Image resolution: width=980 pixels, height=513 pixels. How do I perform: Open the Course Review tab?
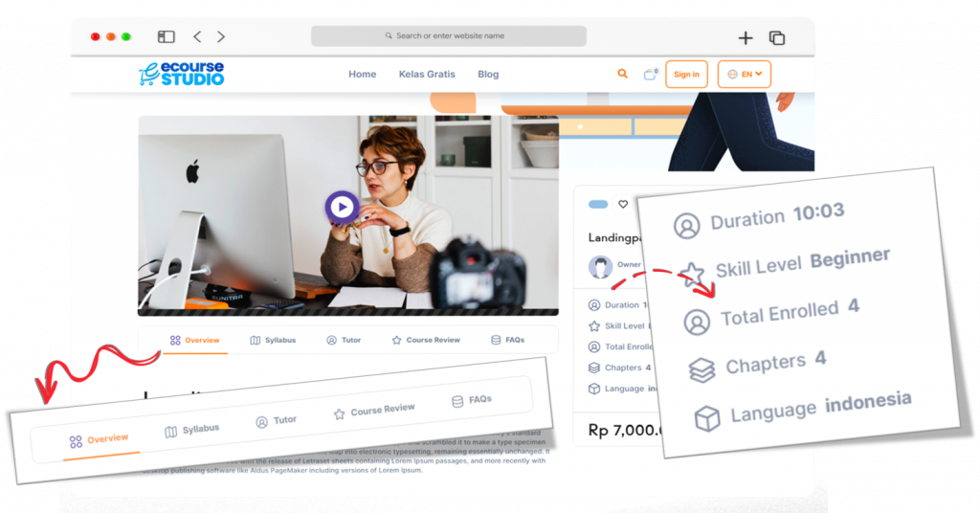[x=426, y=340]
